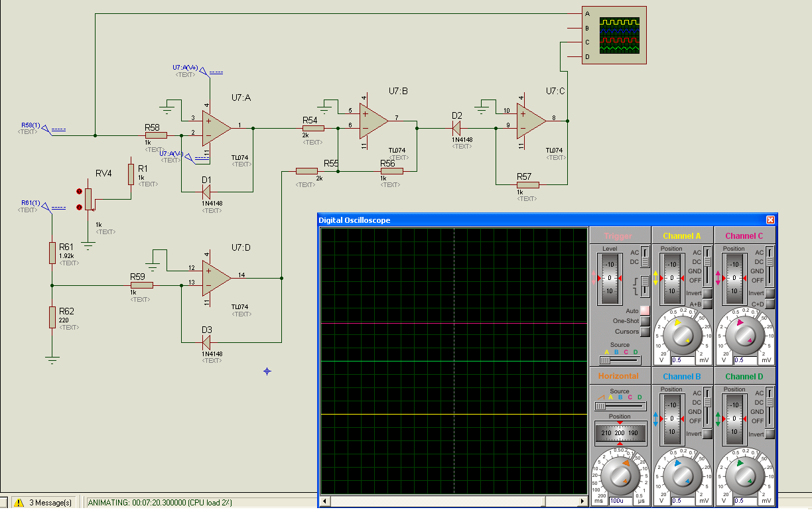Select ground symbol below R62

click(x=52, y=360)
